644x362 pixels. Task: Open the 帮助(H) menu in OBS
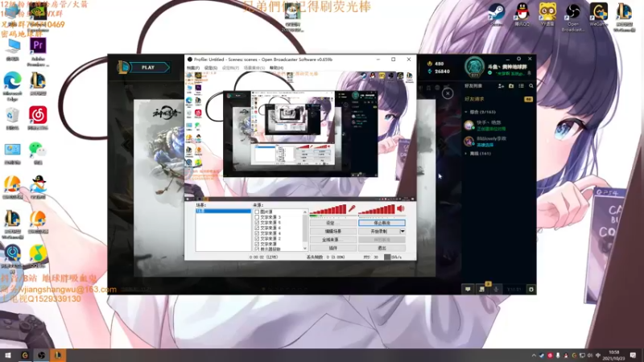click(x=276, y=68)
